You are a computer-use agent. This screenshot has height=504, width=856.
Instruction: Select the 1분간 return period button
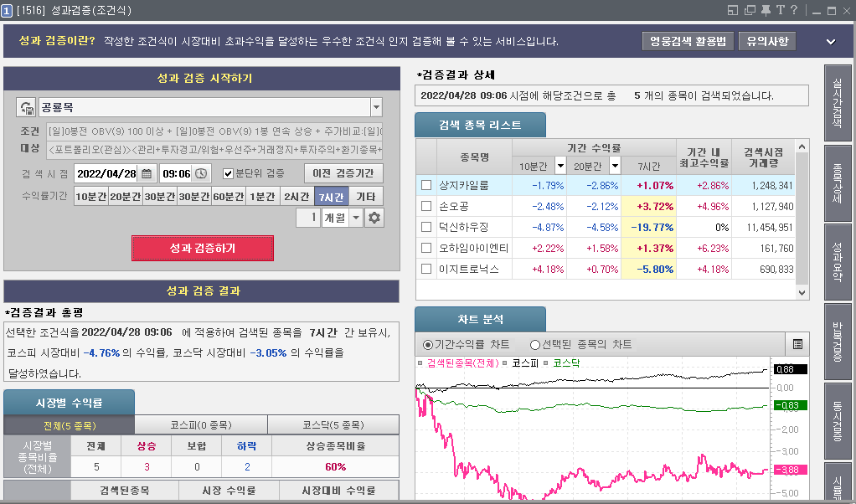[263, 197]
